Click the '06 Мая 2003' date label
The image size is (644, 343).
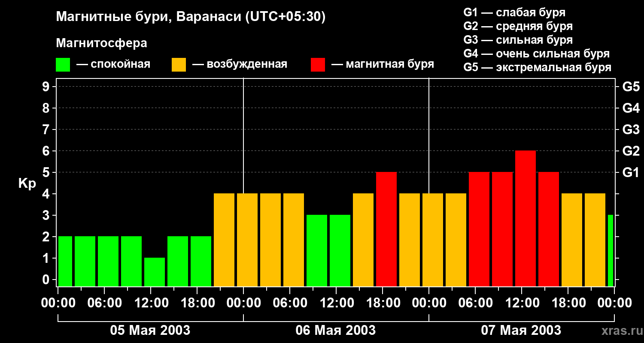point(336,330)
